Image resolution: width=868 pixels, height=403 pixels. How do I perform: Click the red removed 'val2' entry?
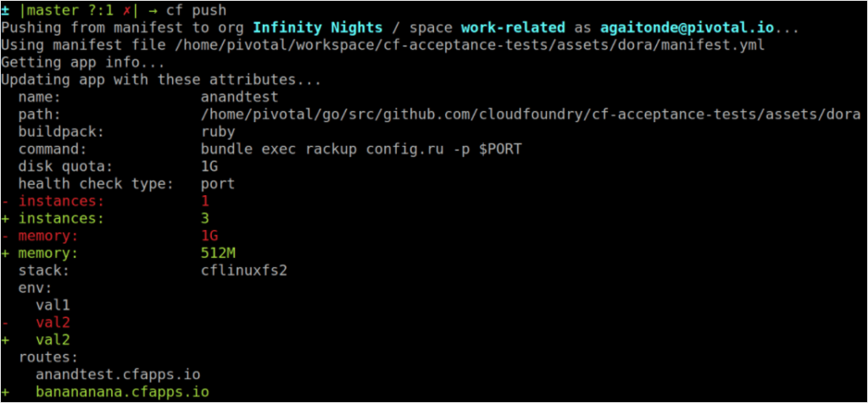point(53,322)
